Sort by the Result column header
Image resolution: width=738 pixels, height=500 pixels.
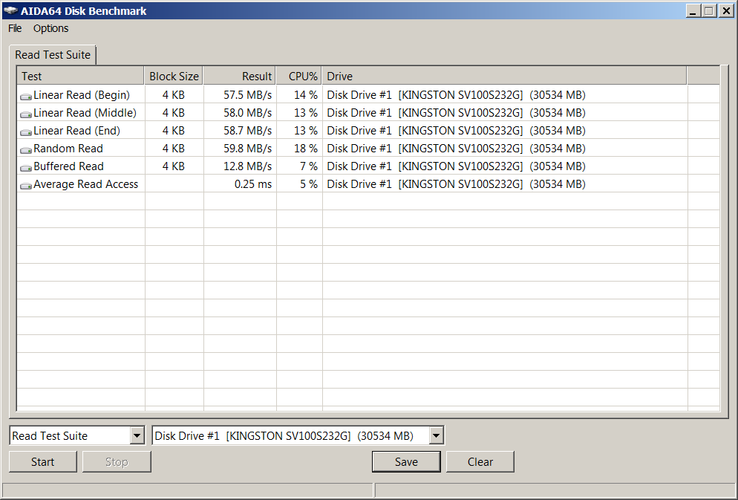[240, 76]
